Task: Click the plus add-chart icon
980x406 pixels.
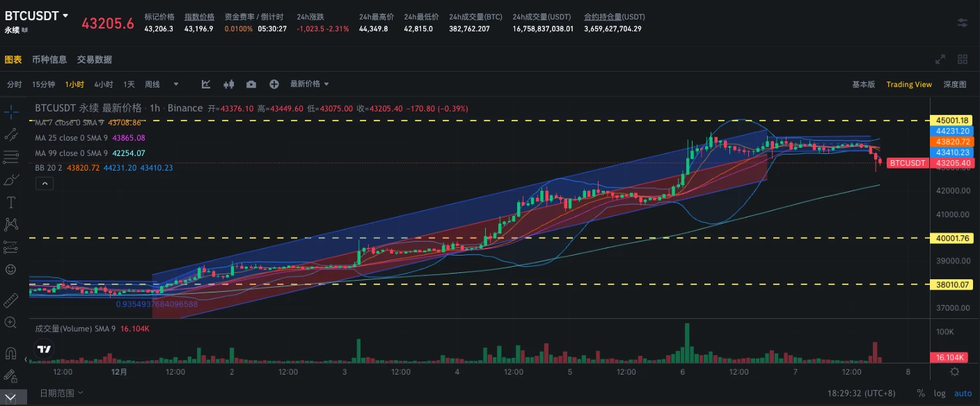Action: 274,84
